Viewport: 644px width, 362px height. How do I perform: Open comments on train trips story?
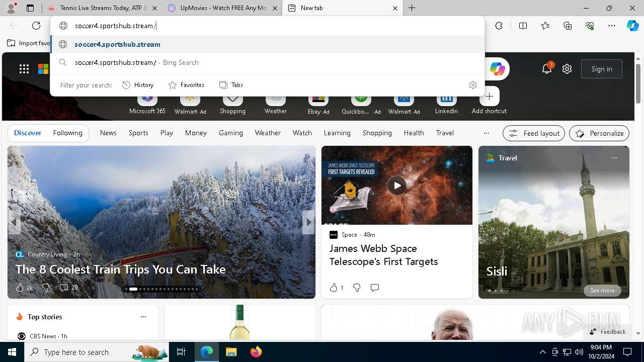[68, 288]
